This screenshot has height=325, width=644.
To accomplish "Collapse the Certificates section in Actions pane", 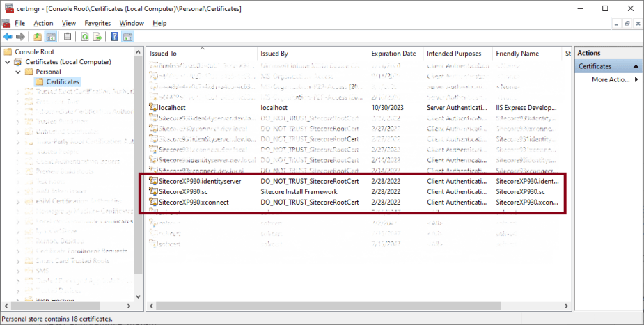I will [x=636, y=66].
